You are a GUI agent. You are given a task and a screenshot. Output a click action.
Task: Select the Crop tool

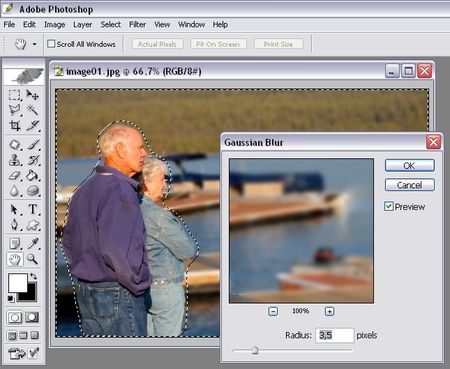coord(14,126)
